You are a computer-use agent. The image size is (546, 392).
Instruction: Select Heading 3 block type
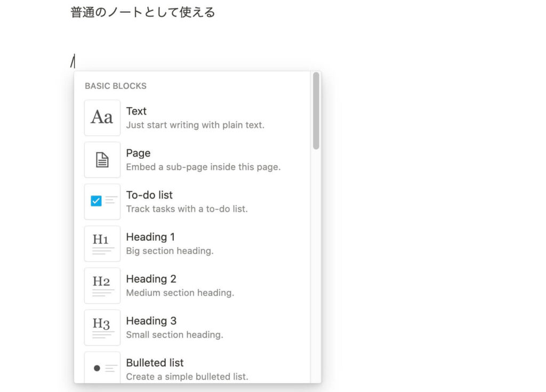[x=192, y=328]
